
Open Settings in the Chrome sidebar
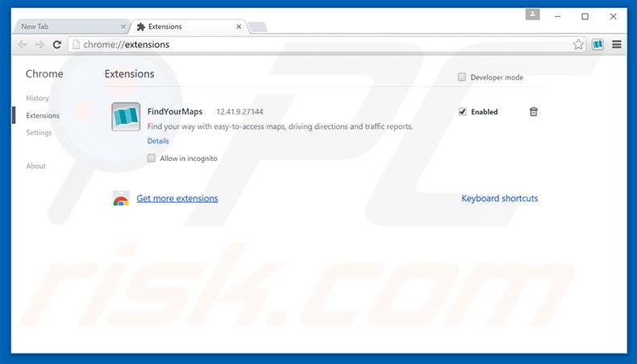(39, 133)
